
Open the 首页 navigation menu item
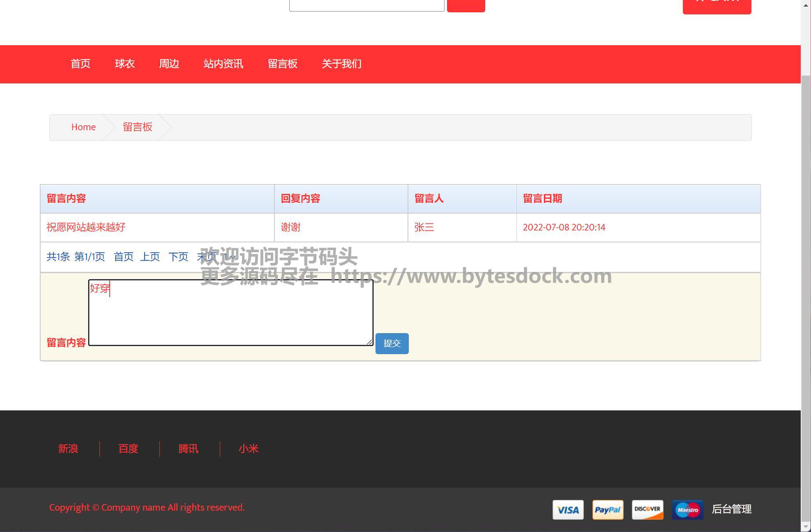80,64
